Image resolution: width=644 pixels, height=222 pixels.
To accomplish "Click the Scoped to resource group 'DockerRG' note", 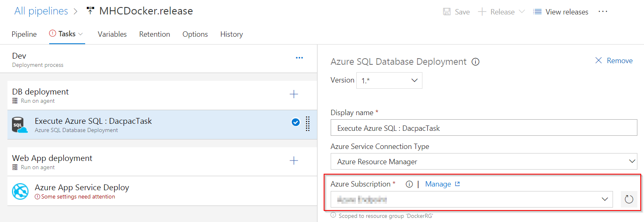I will (x=386, y=216).
